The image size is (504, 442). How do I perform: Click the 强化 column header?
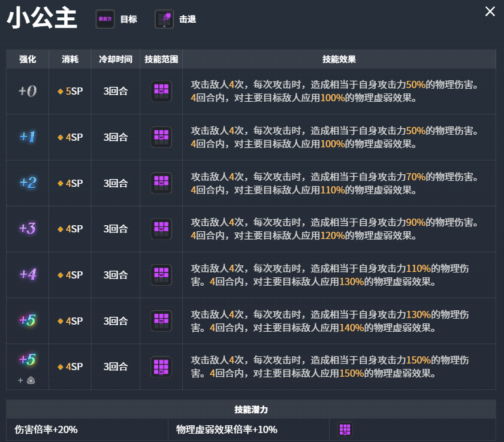coord(28,59)
